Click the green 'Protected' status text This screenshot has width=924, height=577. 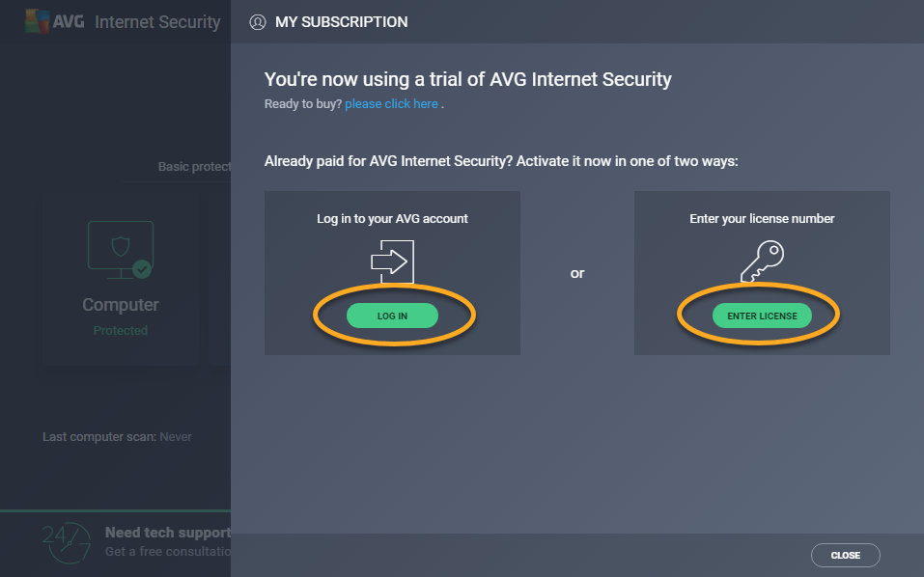coord(121,330)
